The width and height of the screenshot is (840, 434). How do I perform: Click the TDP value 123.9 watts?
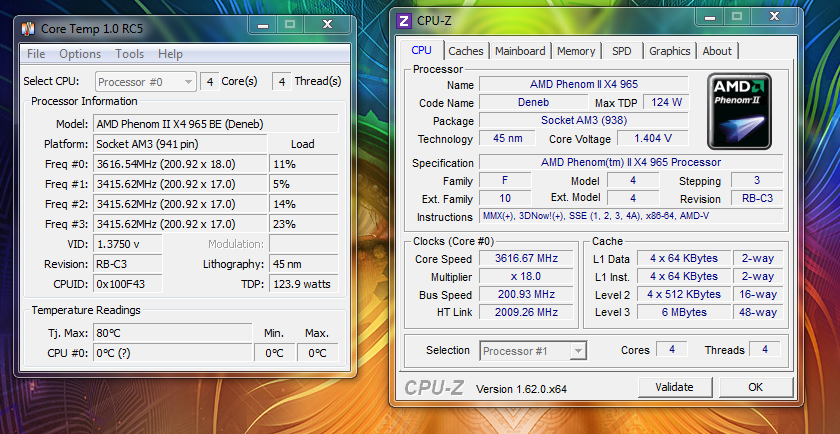coord(304,284)
